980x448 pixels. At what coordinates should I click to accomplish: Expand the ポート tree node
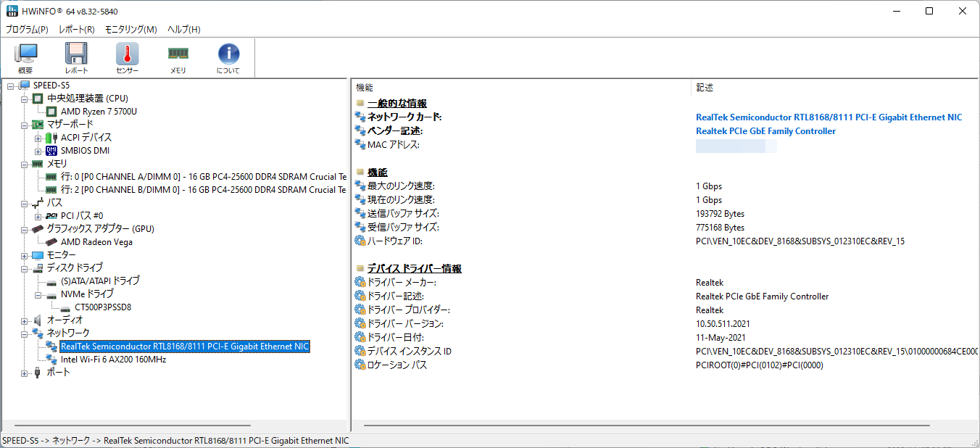(x=24, y=373)
